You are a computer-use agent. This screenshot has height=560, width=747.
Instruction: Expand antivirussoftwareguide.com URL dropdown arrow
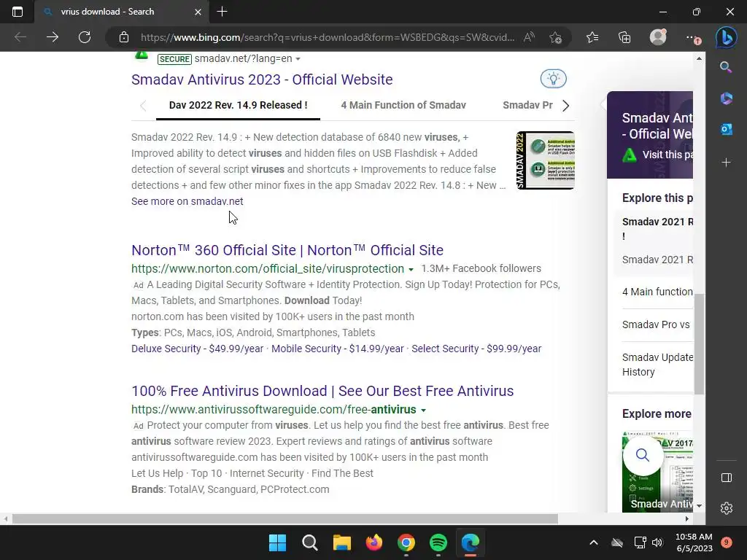423,410
